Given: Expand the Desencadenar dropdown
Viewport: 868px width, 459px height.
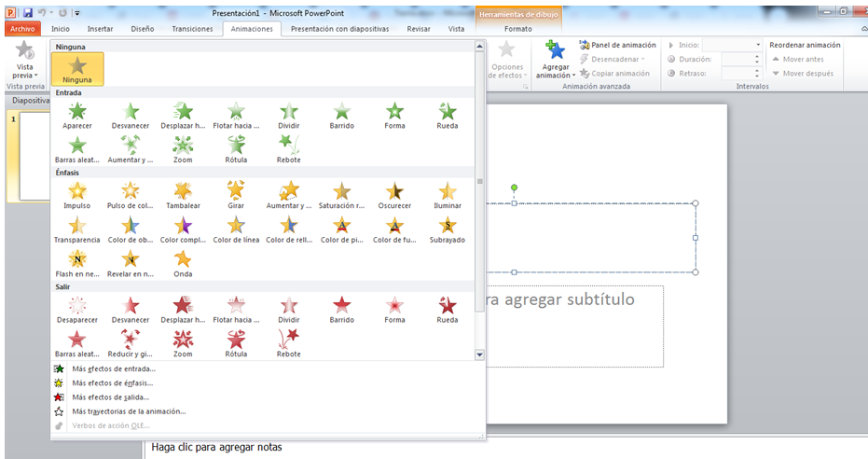Looking at the screenshot, I should pos(613,60).
